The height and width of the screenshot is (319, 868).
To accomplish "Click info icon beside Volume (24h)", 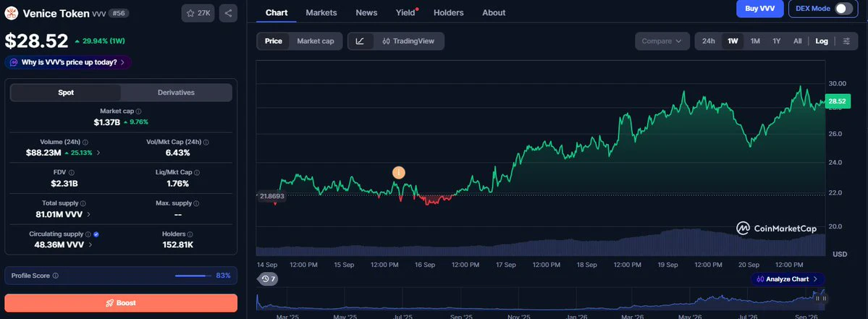I will pos(85,142).
